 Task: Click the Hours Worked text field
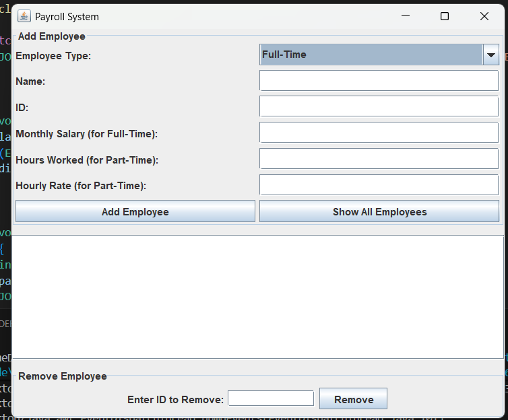(x=379, y=159)
